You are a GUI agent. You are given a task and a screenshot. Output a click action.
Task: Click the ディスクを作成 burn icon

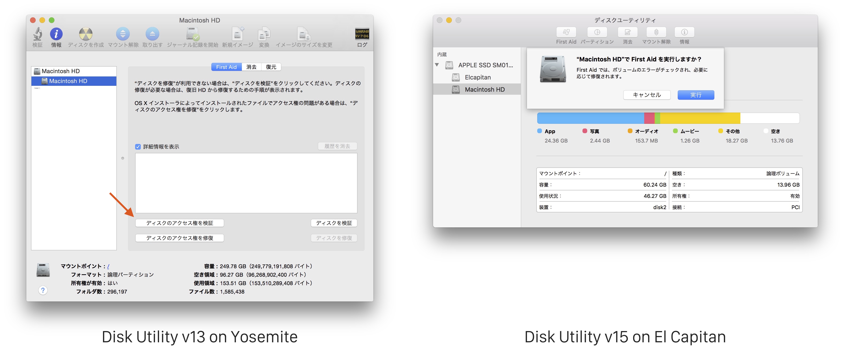coord(86,34)
